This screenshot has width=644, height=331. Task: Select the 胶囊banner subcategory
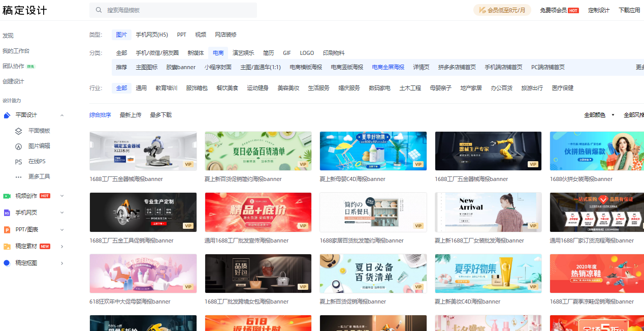point(181,67)
